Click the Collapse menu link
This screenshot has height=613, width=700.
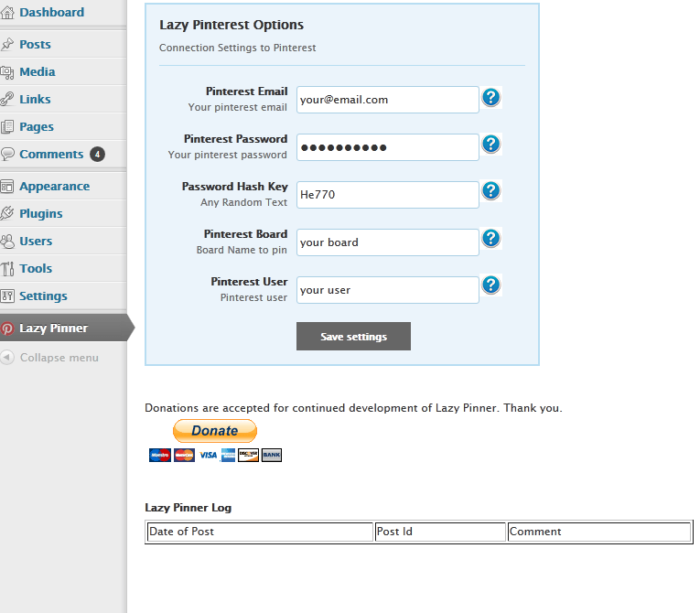(59, 358)
